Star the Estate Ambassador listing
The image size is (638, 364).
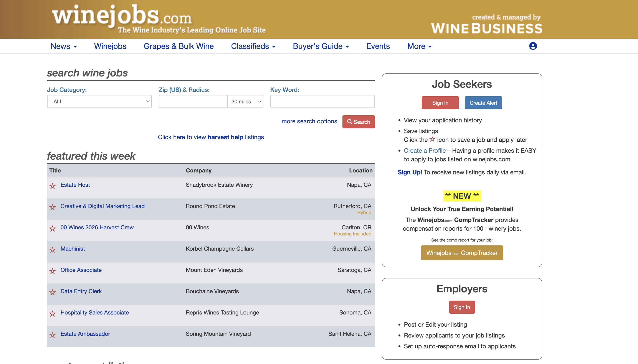[53, 334]
